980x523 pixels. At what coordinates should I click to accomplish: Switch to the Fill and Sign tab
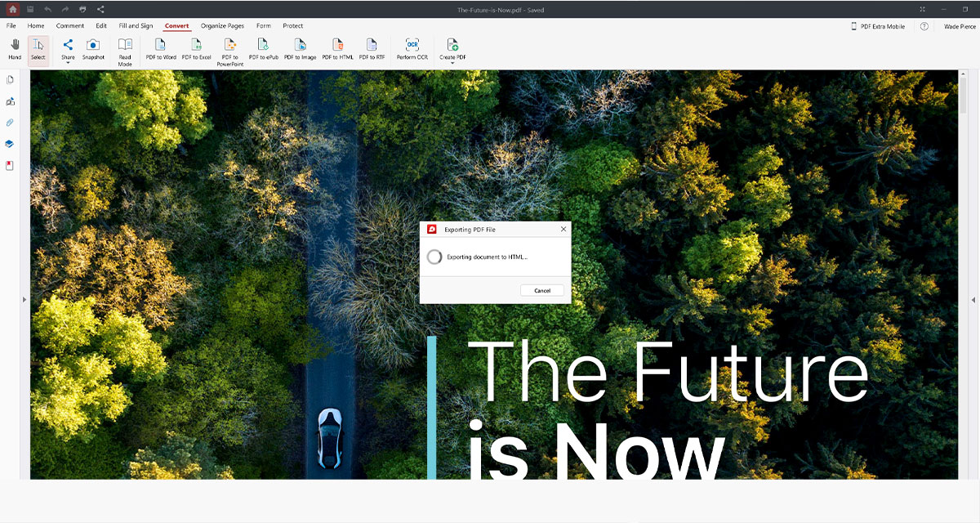coord(136,26)
